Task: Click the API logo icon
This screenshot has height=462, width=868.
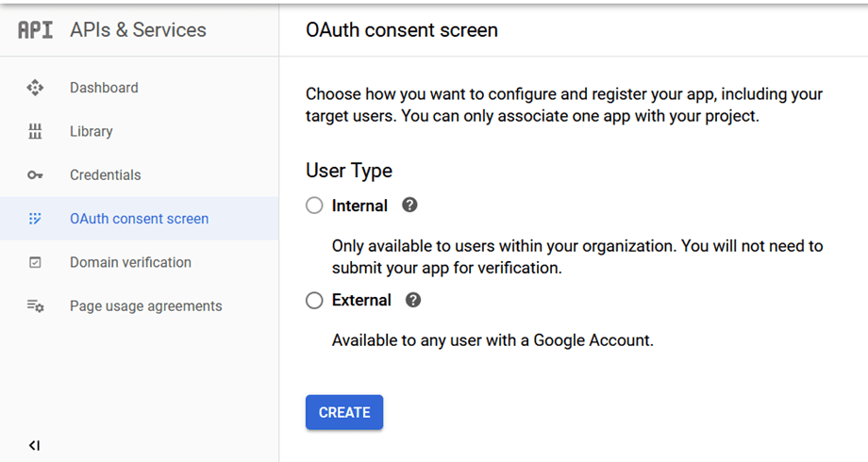Action: pos(36,29)
